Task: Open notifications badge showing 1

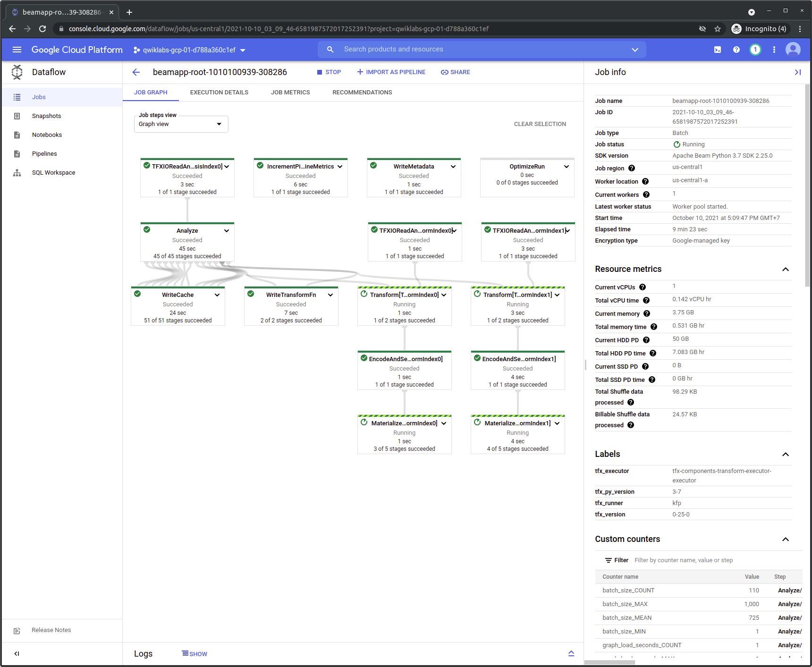Action: 755,50
